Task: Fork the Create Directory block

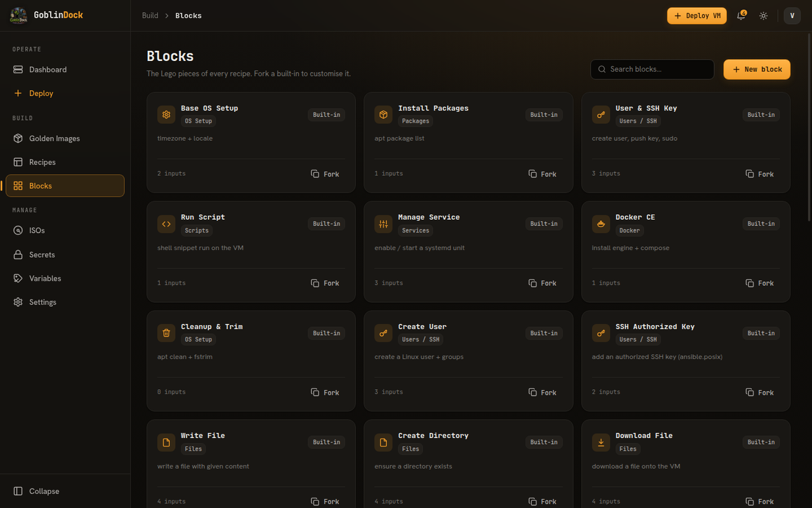Action: [x=542, y=501]
